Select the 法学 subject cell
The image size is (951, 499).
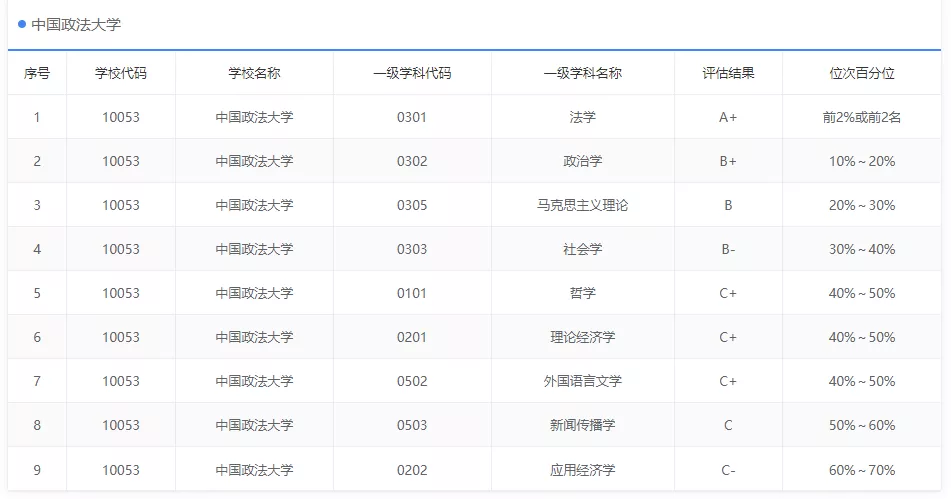coord(582,117)
